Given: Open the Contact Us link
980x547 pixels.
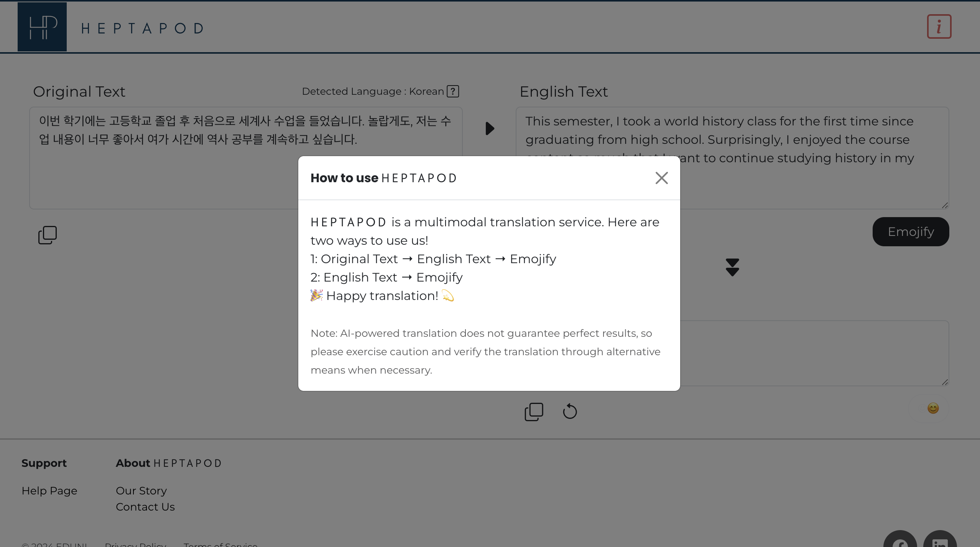Looking at the screenshot, I should [x=145, y=507].
